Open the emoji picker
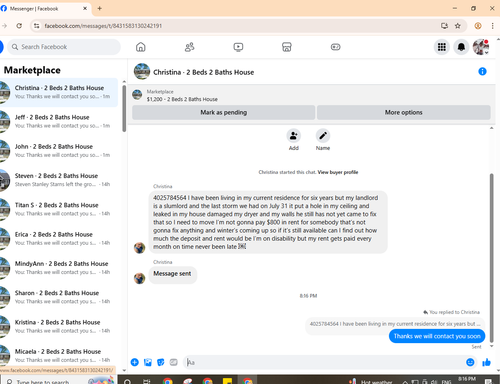Screen dimensions: 500x384 (x=470, y=362)
